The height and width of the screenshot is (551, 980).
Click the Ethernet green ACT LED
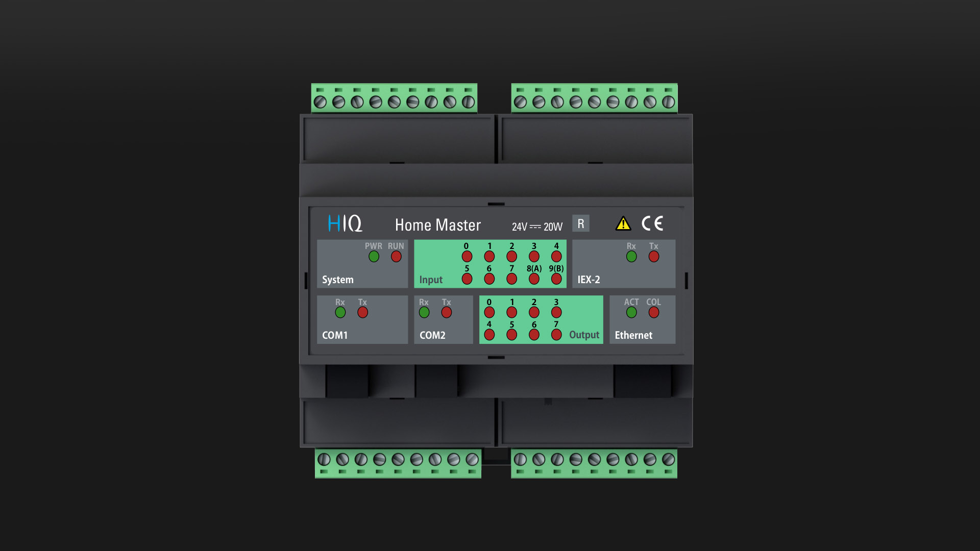(631, 312)
